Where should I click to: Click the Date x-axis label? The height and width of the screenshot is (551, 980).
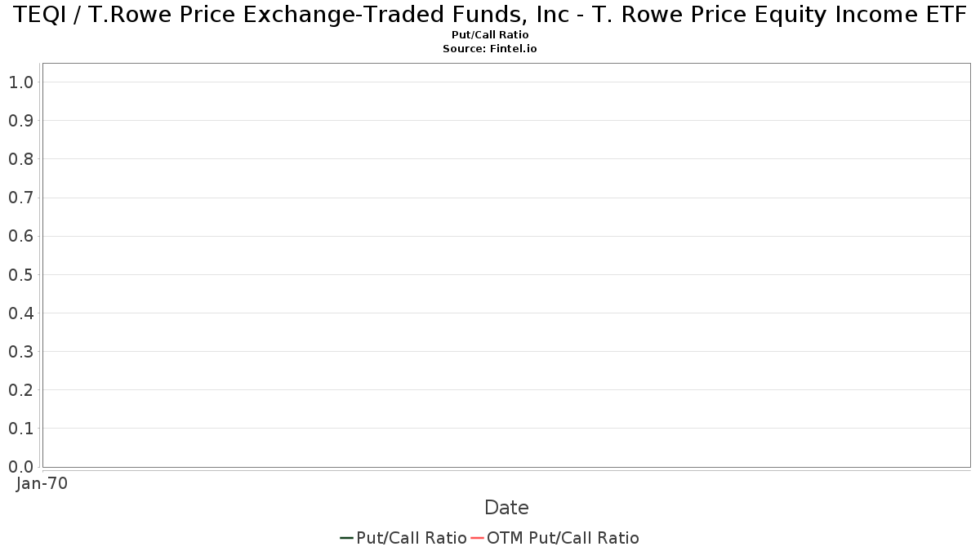click(x=506, y=508)
